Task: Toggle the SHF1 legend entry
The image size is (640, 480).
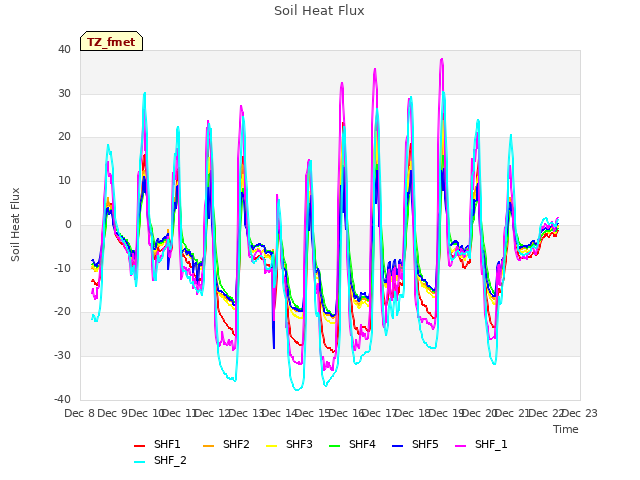Action: pyautogui.click(x=157, y=444)
